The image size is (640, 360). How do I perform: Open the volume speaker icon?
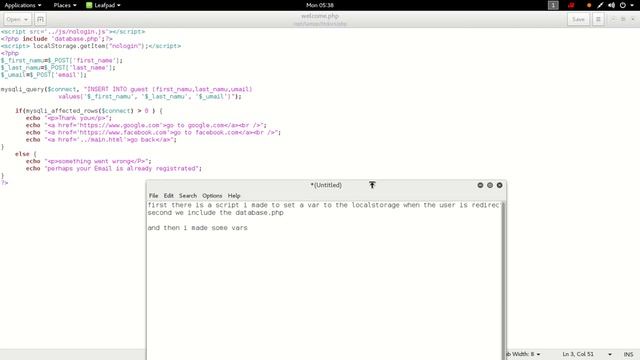click(x=611, y=5)
